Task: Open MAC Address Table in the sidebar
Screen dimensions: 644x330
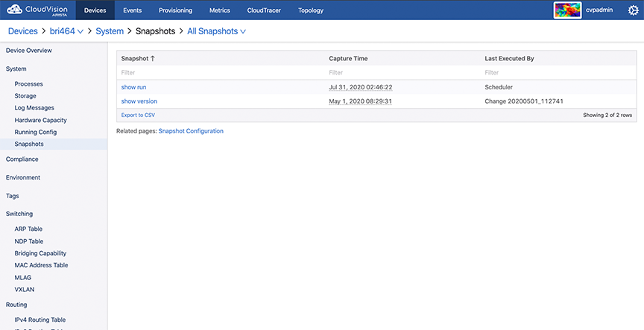Action: (x=41, y=265)
